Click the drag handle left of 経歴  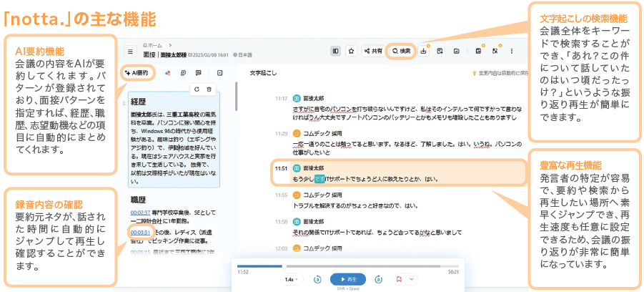click(124, 103)
